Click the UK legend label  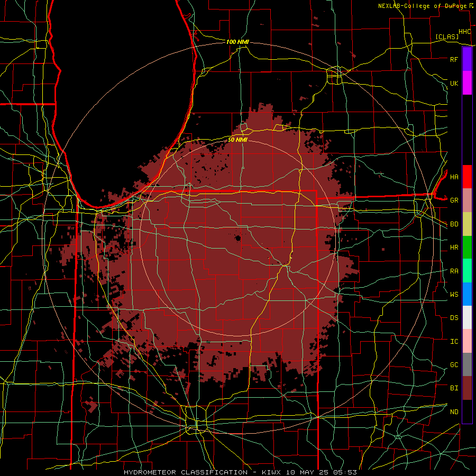454,83
